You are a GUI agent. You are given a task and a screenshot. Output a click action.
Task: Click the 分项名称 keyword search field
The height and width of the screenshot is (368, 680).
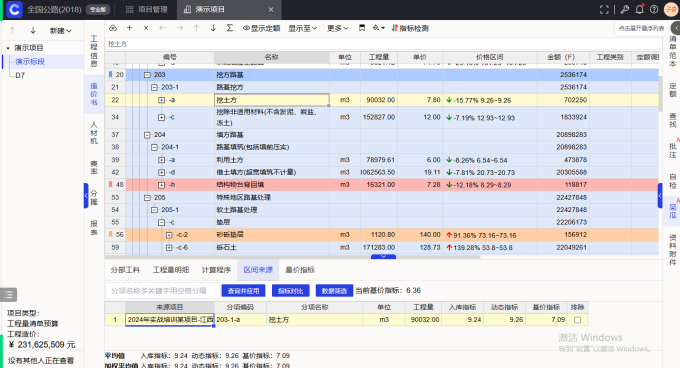tap(163, 291)
